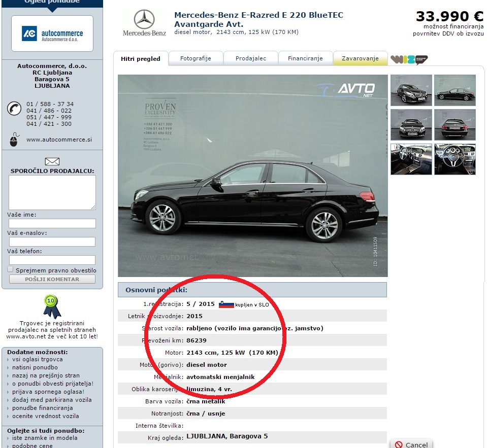Viewport: 487px width, 448px height.
Task: Click the Vaš telefon input field
Action: [52, 260]
